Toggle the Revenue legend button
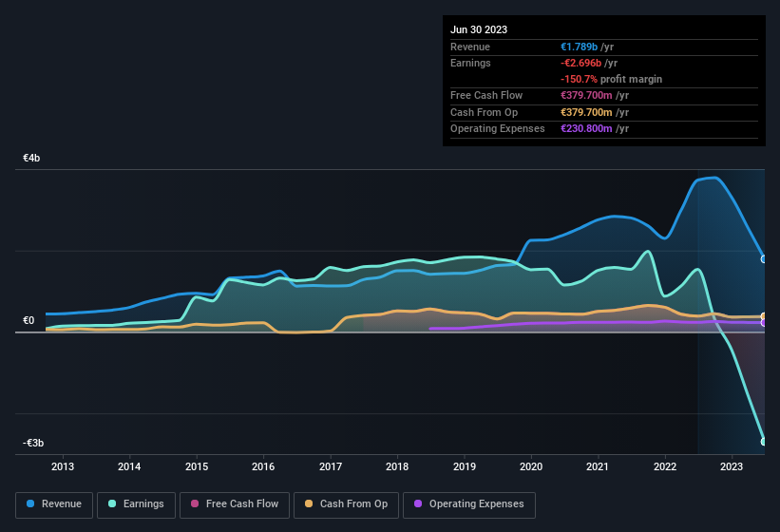Viewport: 780px width, 532px height. pos(54,504)
